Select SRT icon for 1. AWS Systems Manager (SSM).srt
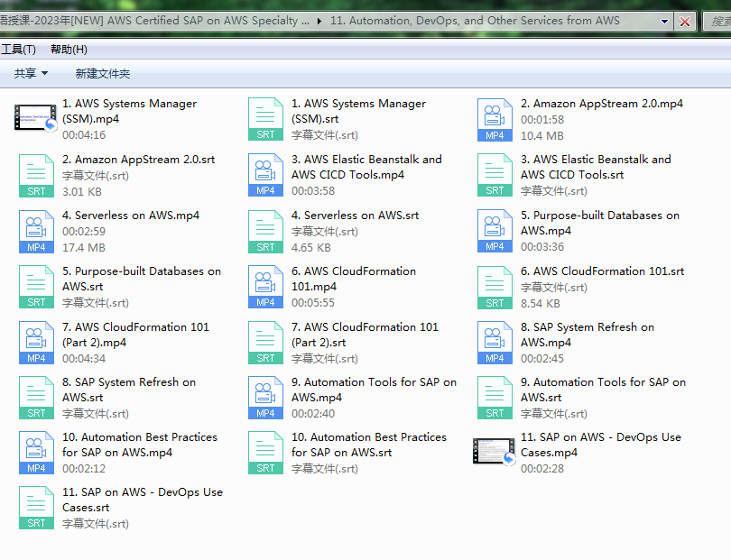This screenshot has width=731, height=560. tap(265, 119)
